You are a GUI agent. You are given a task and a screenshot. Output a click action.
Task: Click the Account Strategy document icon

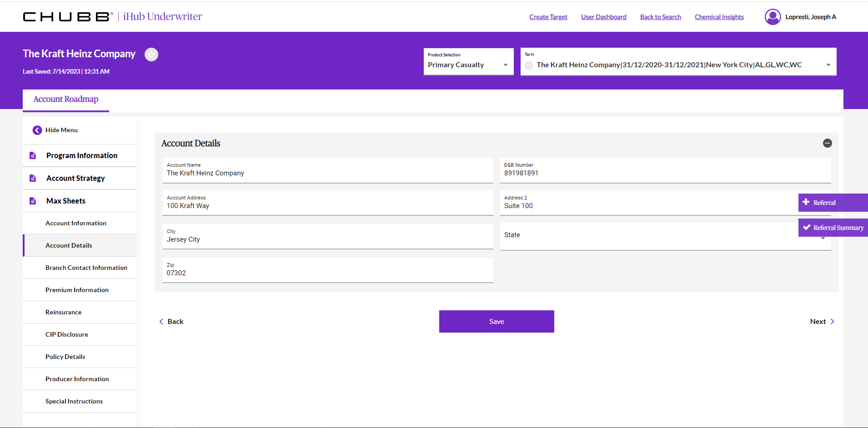tap(33, 178)
